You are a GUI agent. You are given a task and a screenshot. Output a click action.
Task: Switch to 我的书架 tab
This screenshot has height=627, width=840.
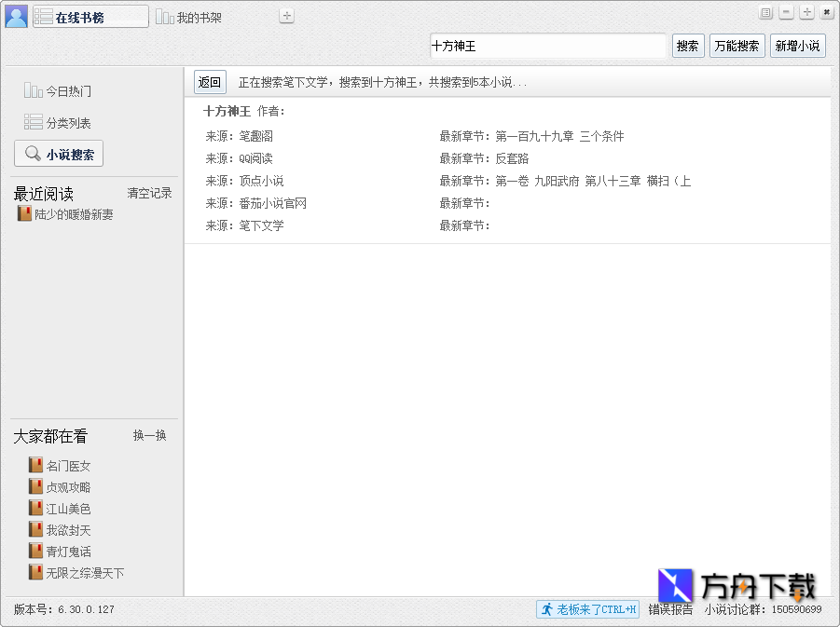(189, 17)
